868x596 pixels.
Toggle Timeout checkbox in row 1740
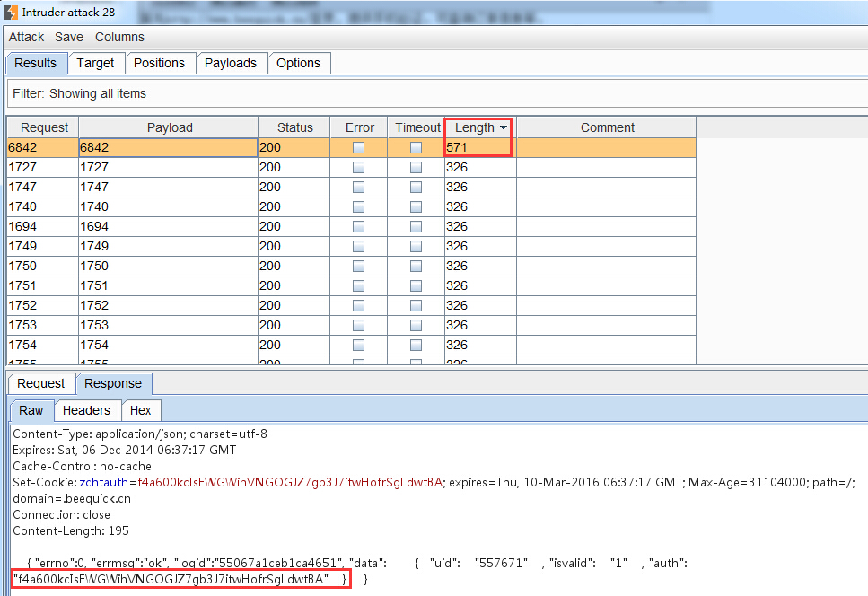[x=416, y=207]
